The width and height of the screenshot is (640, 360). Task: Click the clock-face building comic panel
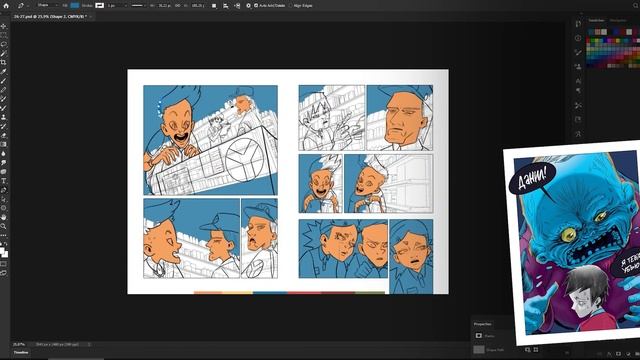pyautogui.click(x=210, y=140)
